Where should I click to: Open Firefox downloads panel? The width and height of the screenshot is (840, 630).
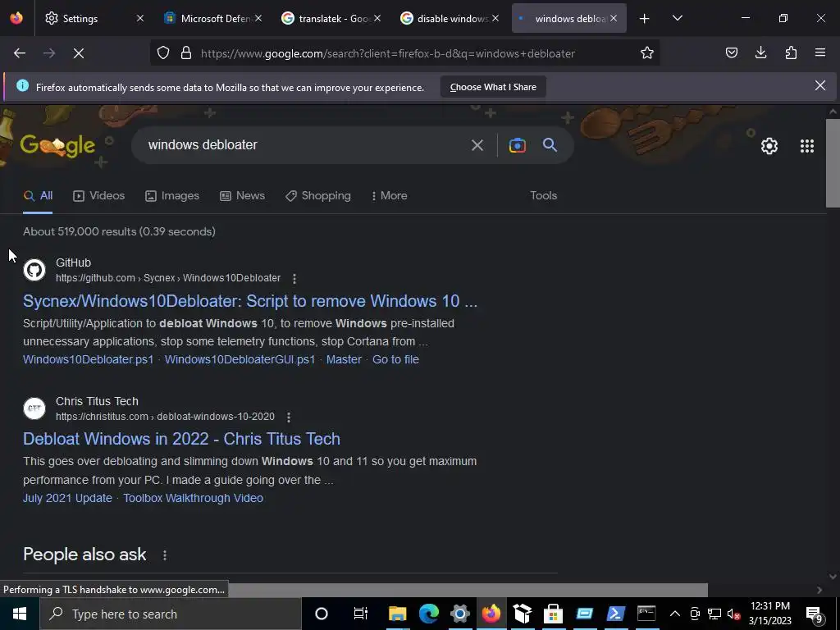click(760, 52)
